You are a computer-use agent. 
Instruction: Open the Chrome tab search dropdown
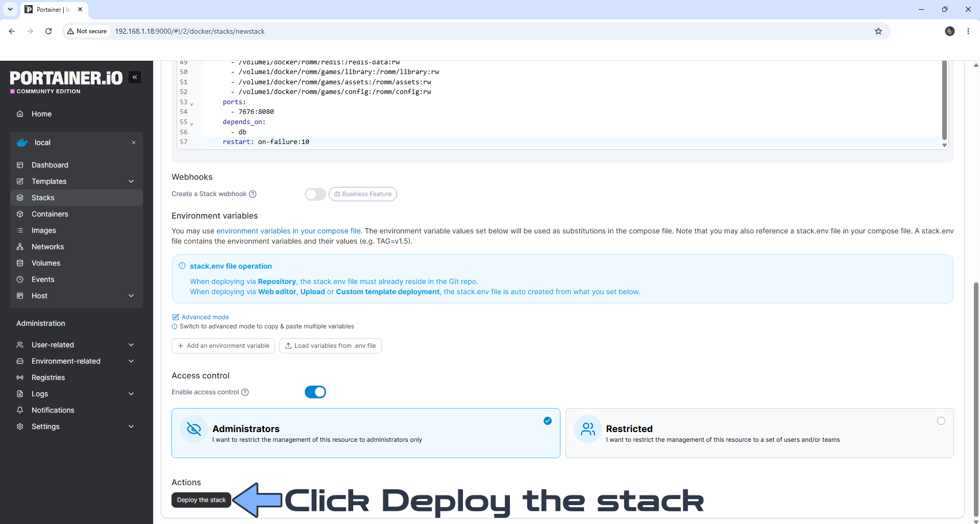pyautogui.click(x=10, y=9)
